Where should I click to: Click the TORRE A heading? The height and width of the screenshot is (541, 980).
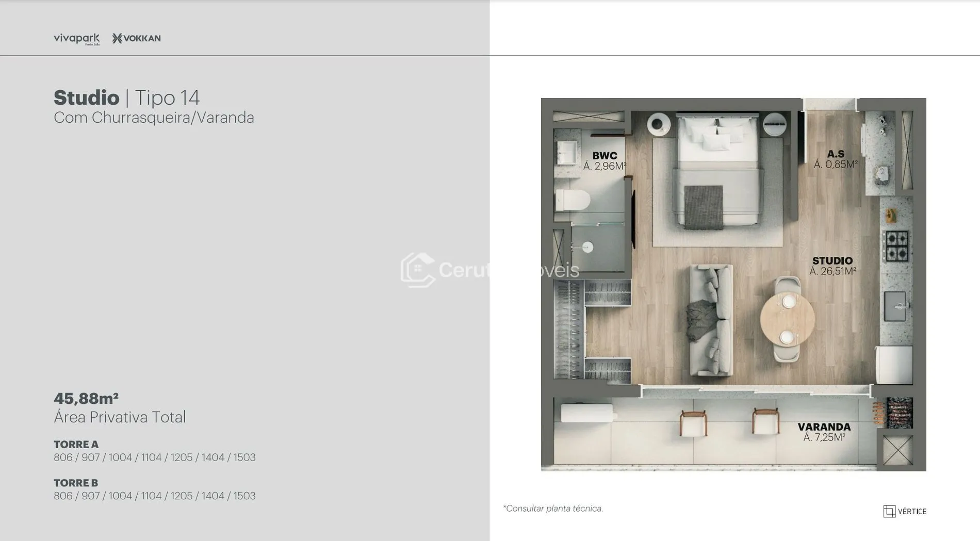coord(76,444)
